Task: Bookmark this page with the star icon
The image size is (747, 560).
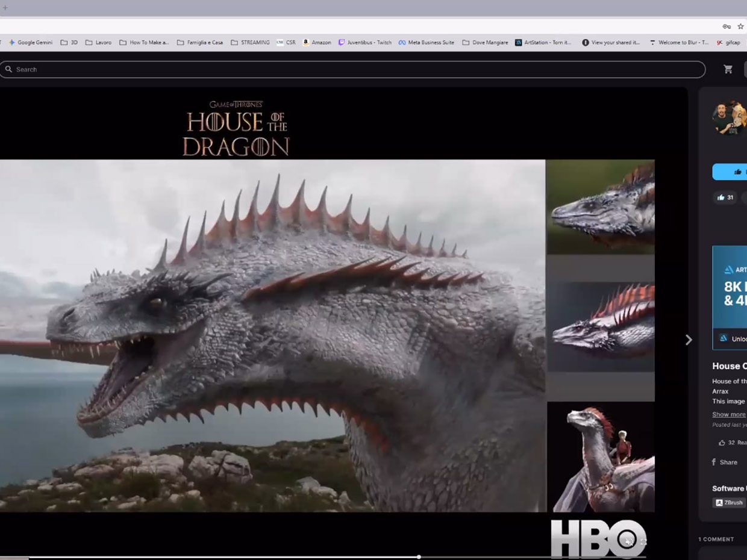Action: click(740, 26)
